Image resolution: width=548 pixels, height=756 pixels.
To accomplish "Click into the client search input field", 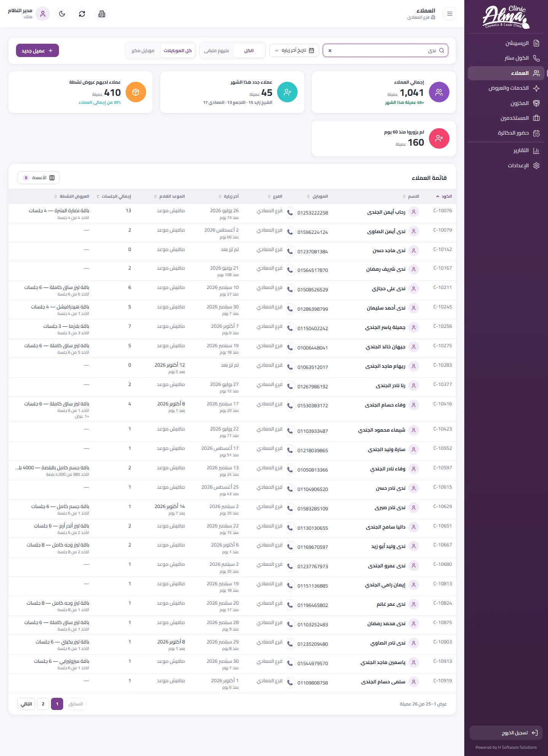I will [x=385, y=51].
